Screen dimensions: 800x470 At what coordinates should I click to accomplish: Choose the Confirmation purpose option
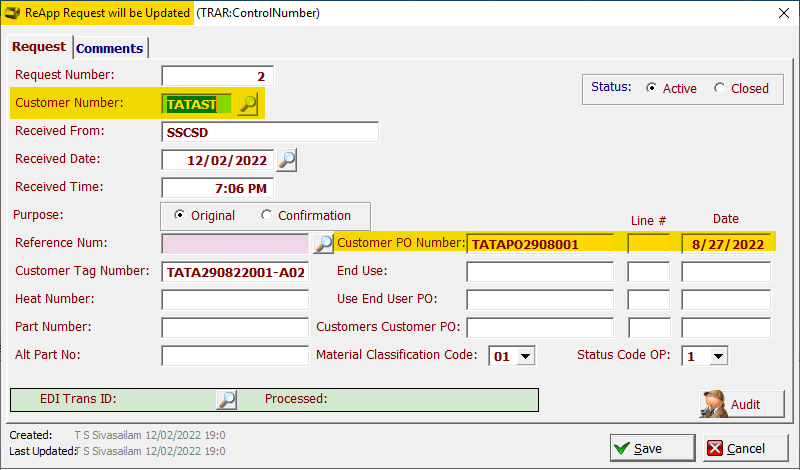coord(266,215)
